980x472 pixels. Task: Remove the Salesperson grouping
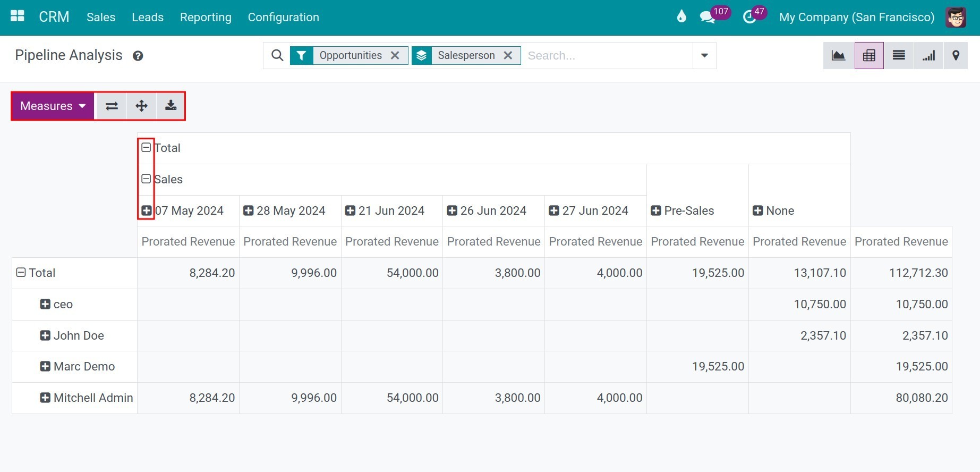(x=508, y=55)
